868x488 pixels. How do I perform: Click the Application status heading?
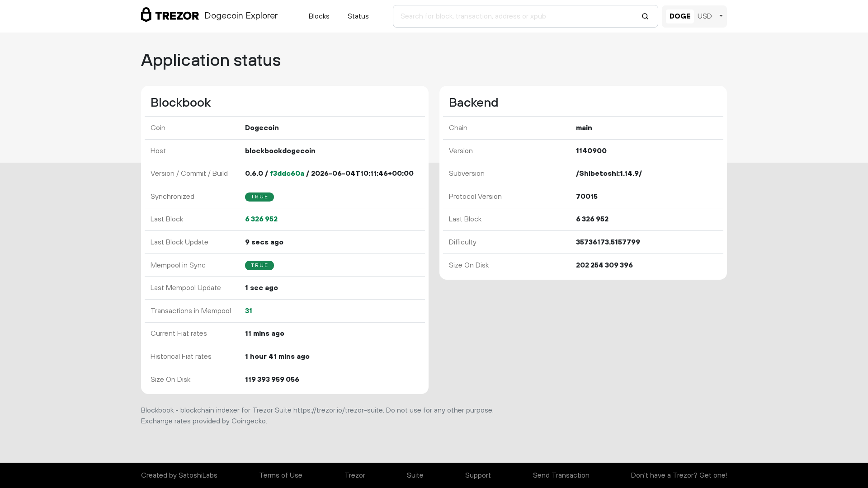click(211, 60)
